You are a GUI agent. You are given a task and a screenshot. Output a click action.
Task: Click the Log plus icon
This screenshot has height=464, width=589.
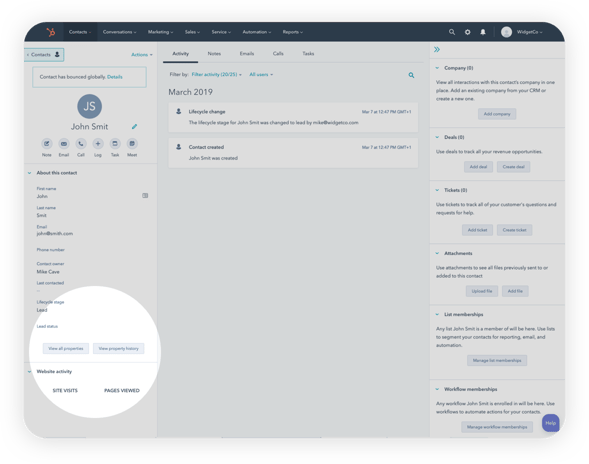click(x=98, y=144)
